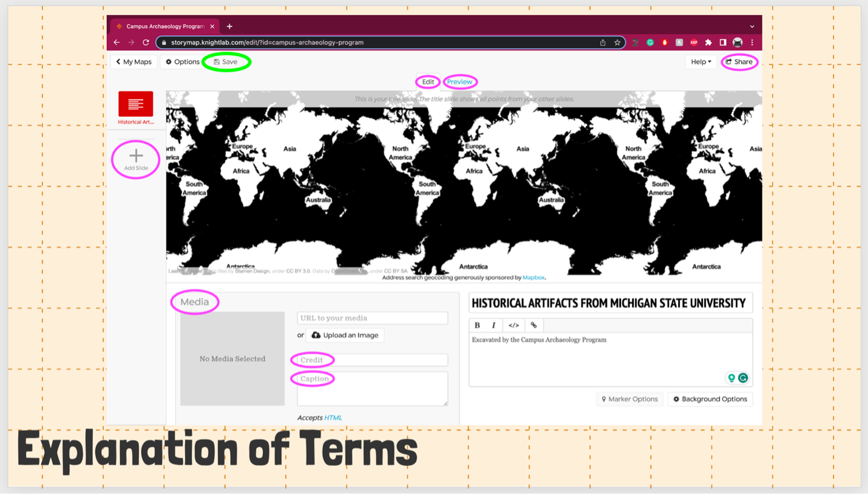Open the Help dropdown
This screenshot has height=495, width=868.
(x=701, y=62)
